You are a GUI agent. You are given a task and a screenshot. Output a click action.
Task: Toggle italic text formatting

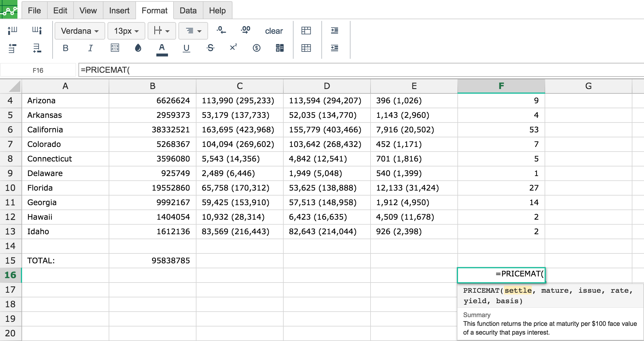click(x=90, y=48)
